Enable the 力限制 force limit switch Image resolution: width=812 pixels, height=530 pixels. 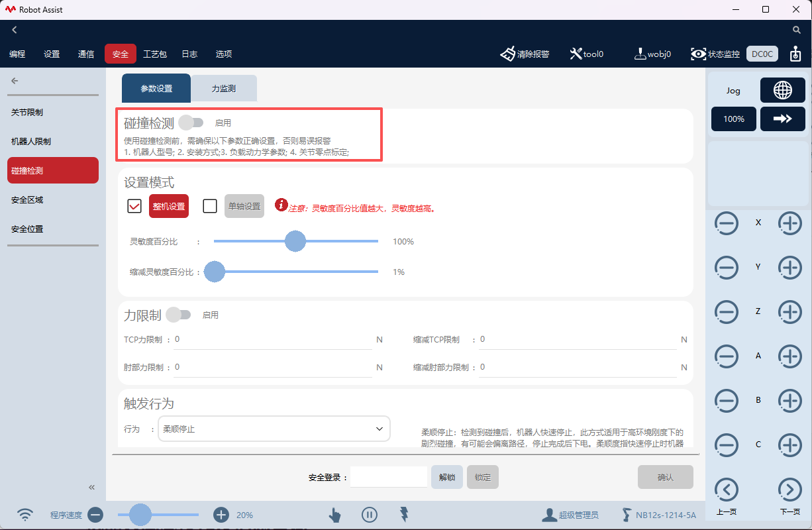[178, 314]
